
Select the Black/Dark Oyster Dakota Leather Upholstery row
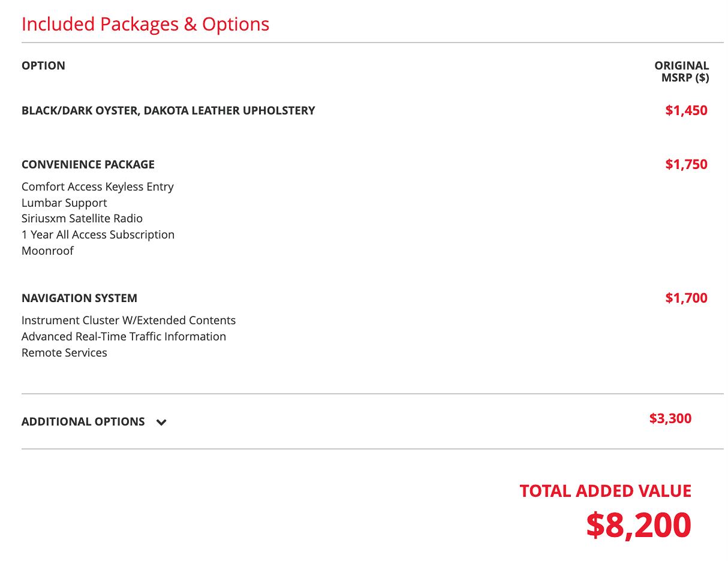[169, 111]
